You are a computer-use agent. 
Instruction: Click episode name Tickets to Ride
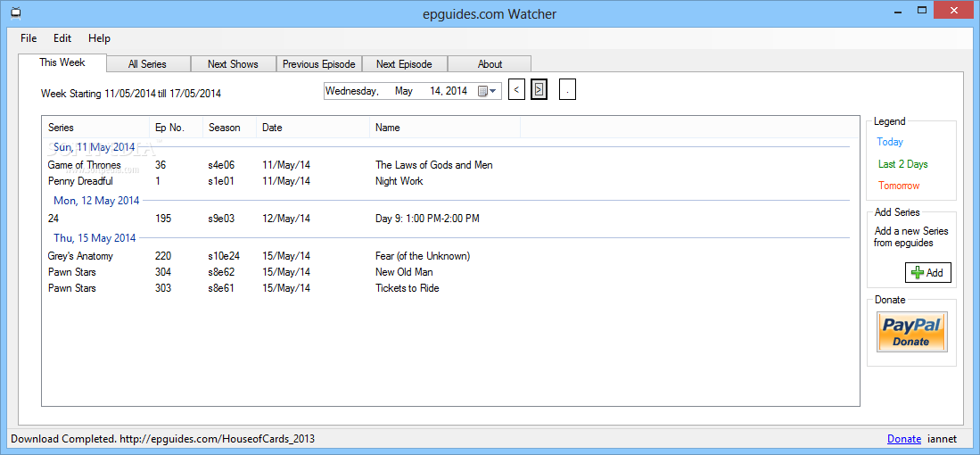click(x=407, y=289)
